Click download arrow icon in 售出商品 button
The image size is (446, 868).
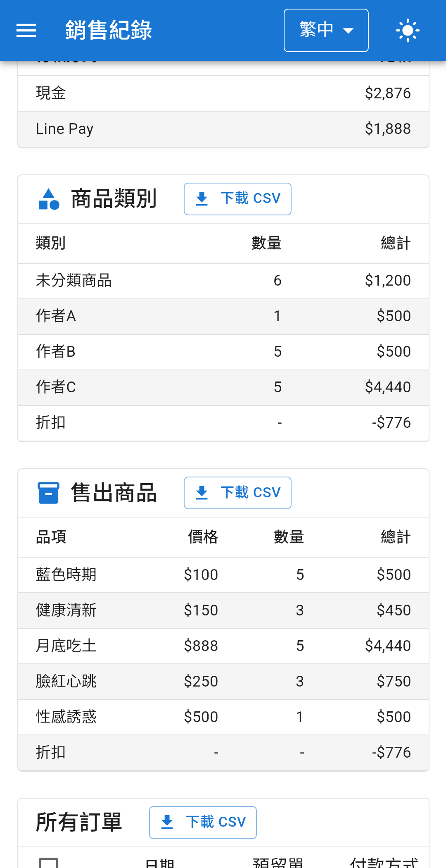(x=202, y=493)
